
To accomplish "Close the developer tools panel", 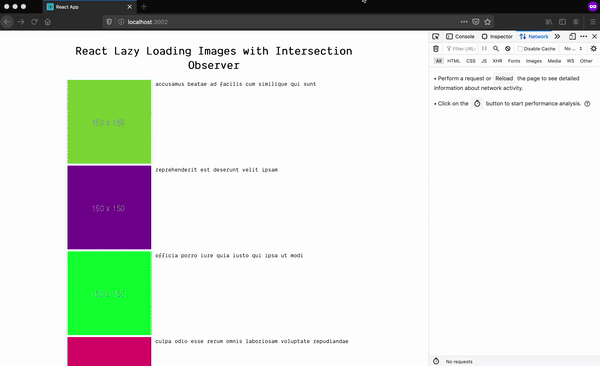I will click(594, 36).
